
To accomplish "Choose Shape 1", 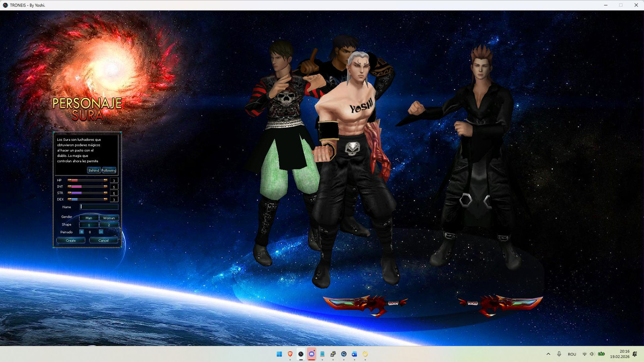I will pyautogui.click(x=89, y=225).
